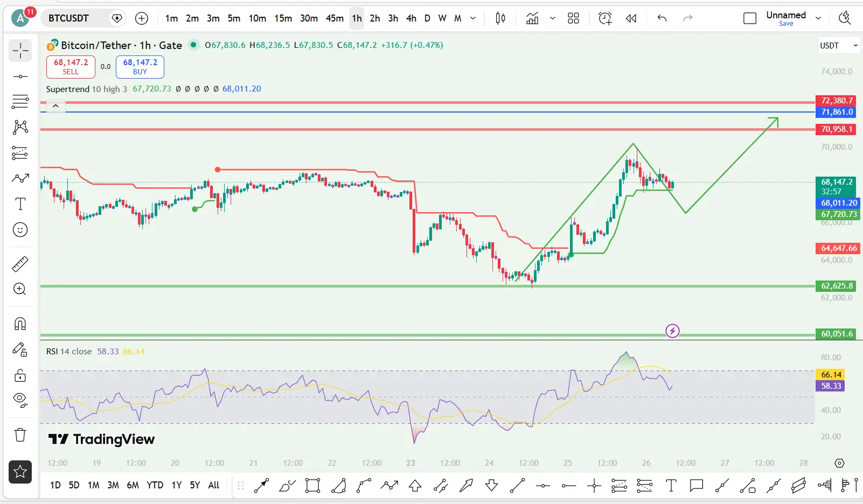Select the crosshair cursor tool

tap(20, 51)
